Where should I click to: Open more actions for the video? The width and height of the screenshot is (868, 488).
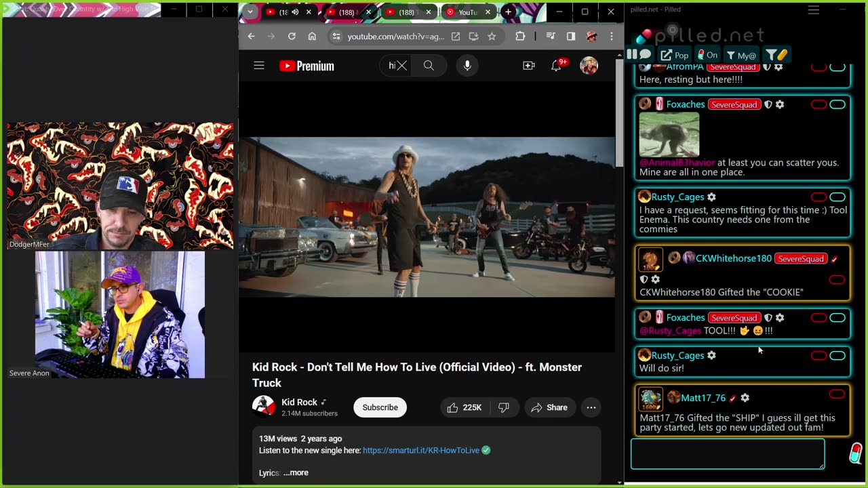[591, 407]
